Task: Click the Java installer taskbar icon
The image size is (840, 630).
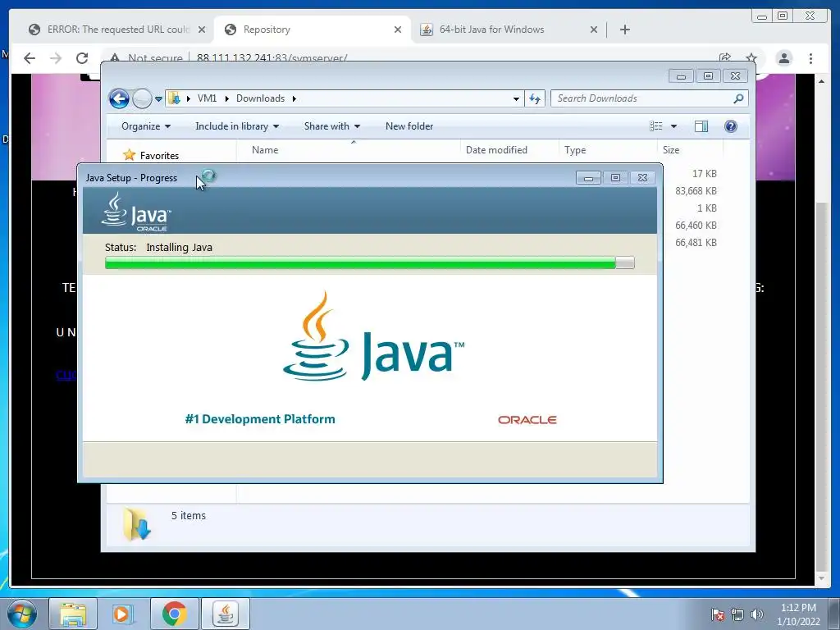Action: pos(225,614)
